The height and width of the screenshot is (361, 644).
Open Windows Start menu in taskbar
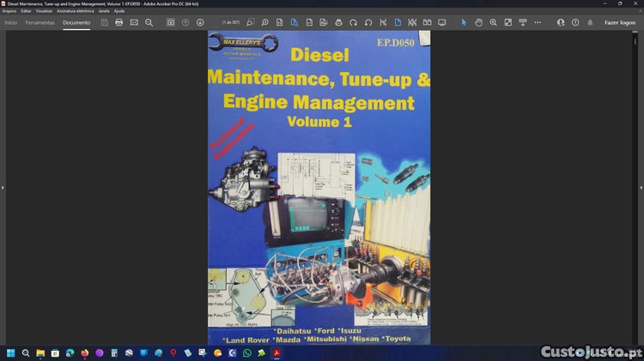[11, 352]
